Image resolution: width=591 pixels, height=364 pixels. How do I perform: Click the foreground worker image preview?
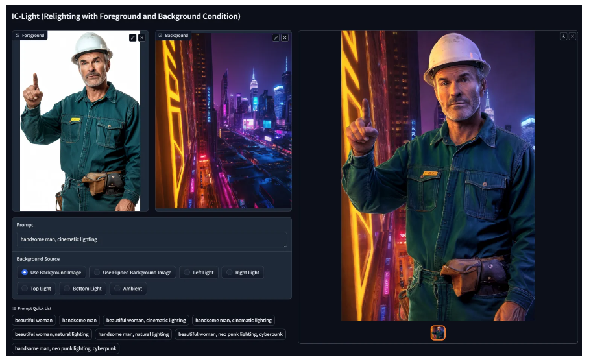coord(80,123)
